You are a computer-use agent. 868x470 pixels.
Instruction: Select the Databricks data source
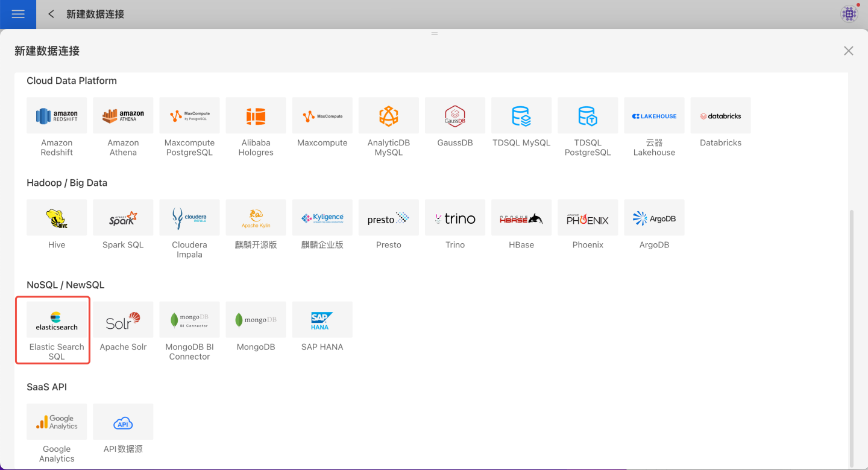720,116
